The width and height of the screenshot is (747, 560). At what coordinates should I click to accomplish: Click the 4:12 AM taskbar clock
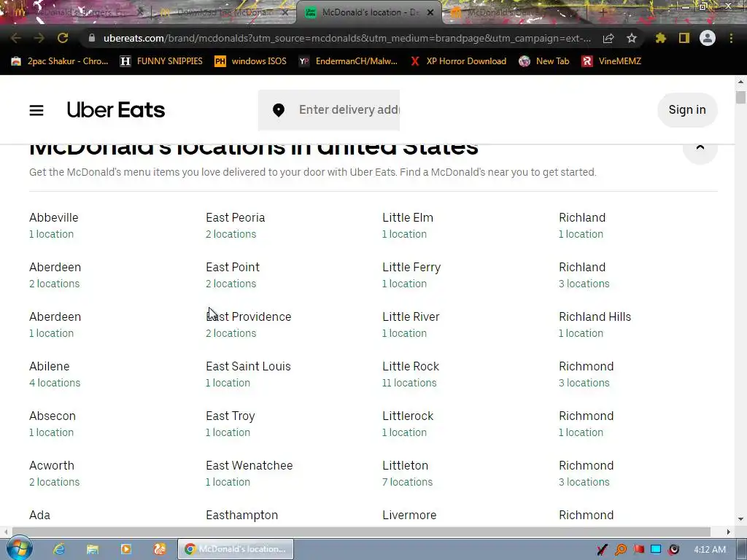pyautogui.click(x=710, y=549)
